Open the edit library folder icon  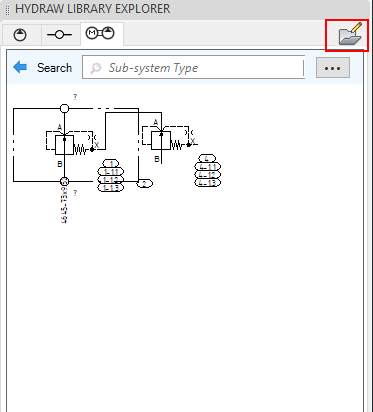(x=349, y=35)
